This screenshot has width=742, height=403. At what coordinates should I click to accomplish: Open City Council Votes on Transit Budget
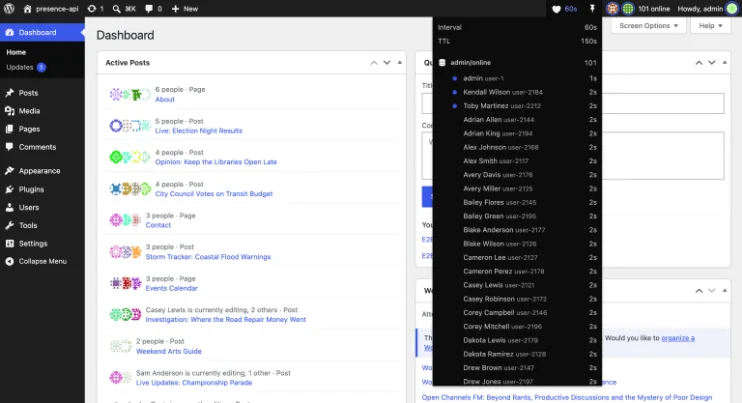(x=214, y=193)
